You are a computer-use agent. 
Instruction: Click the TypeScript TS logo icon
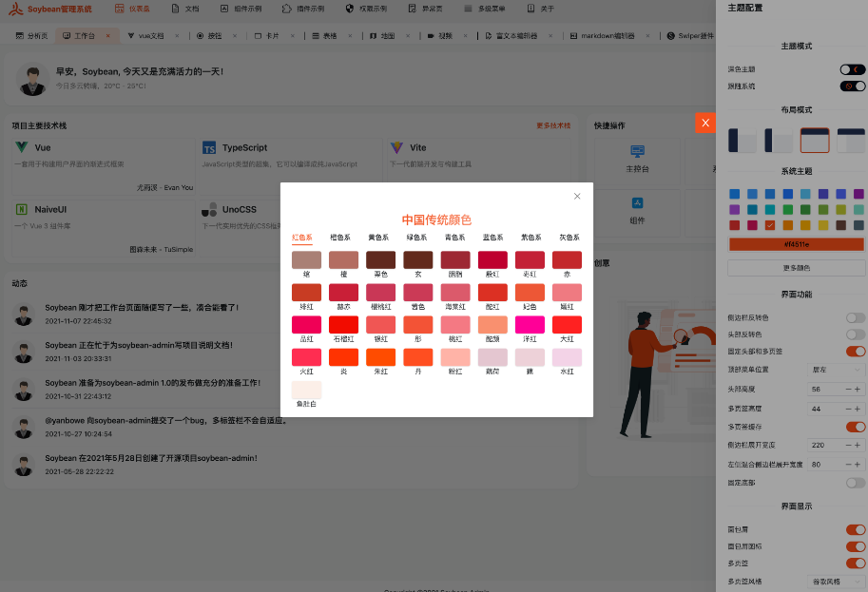click(x=209, y=147)
